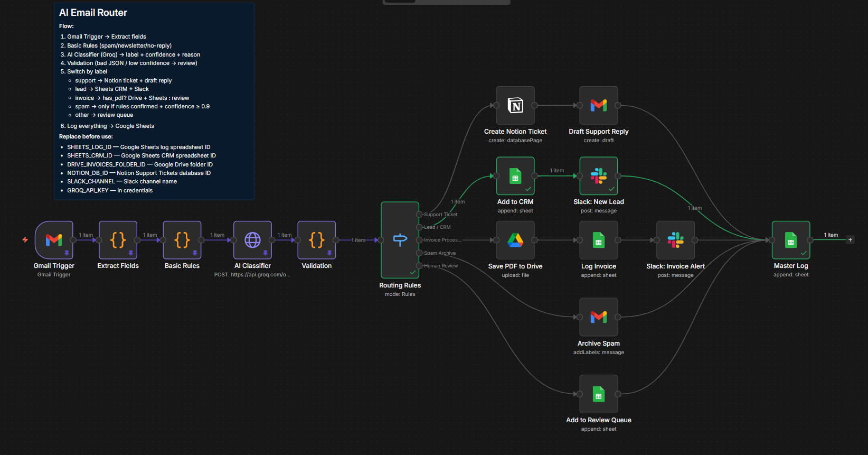Click the Gmail Trigger output handle

(x=73, y=240)
